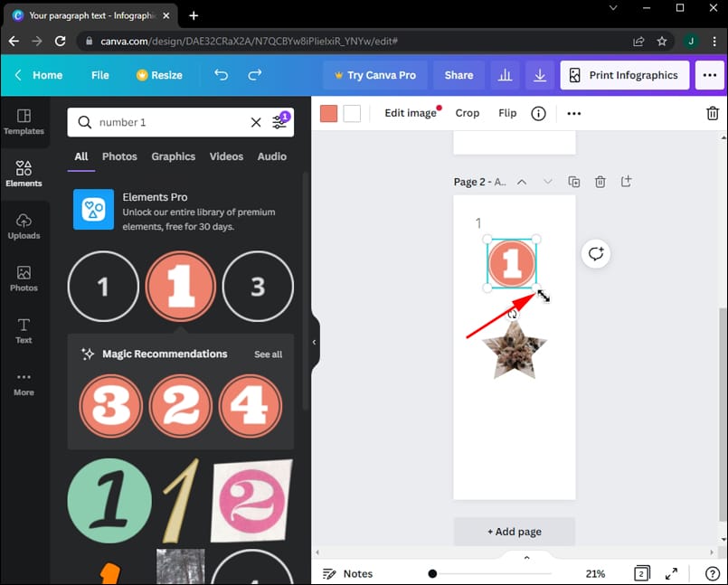
Task: Flip the selected image
Action: tap(507, 112)
